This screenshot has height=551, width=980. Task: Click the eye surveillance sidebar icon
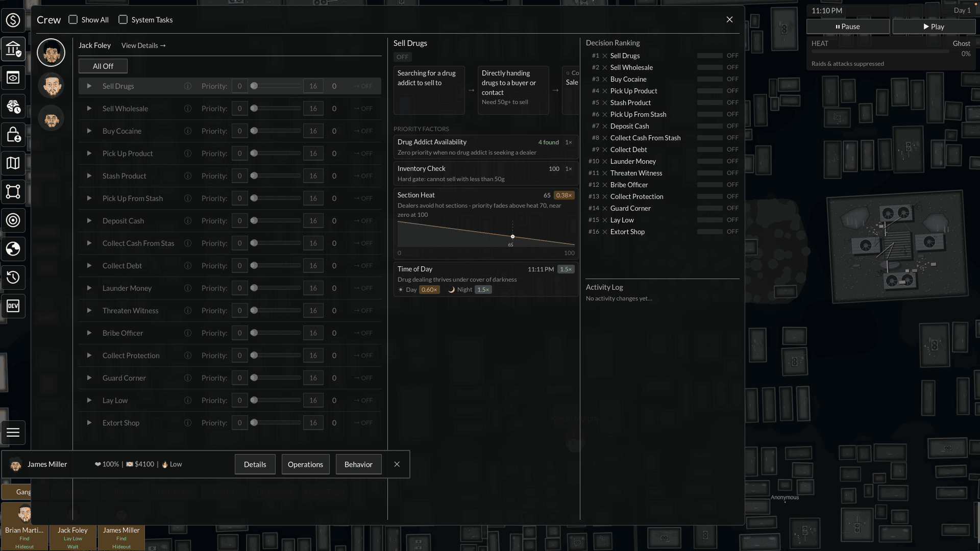pos(13,78)
